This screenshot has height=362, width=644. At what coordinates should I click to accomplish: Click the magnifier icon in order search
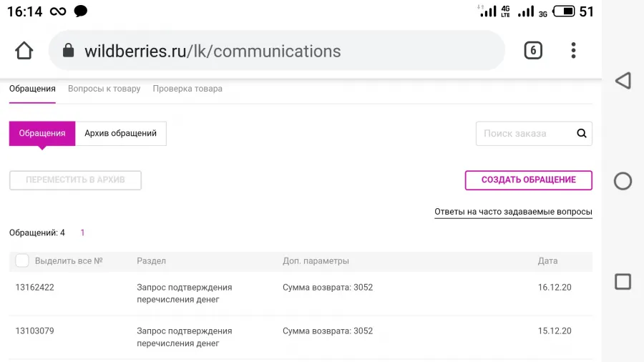pyautogui.click(x=582, y=133)
